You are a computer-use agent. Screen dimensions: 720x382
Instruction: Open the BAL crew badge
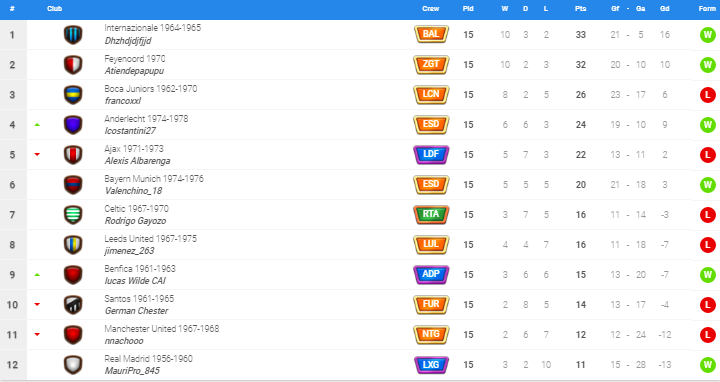[431, 34]
